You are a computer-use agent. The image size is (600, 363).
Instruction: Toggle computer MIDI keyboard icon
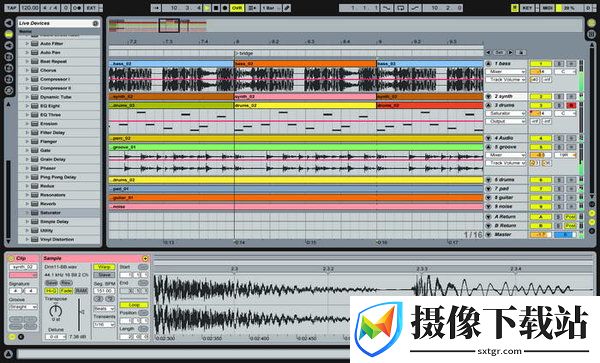pyautogui.click(x=515, y=8)
